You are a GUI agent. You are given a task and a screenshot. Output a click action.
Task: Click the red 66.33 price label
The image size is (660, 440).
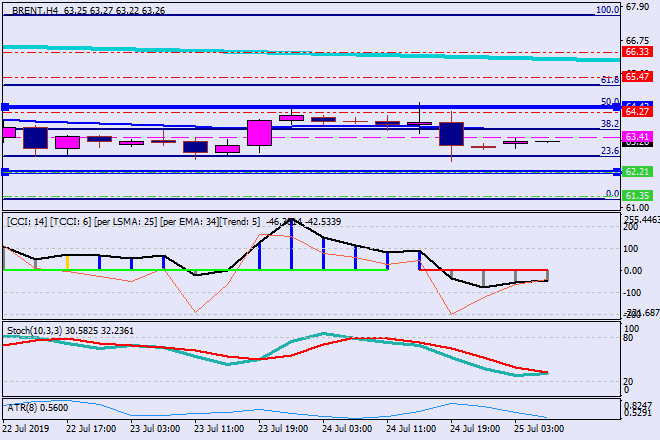click(638, 51)
